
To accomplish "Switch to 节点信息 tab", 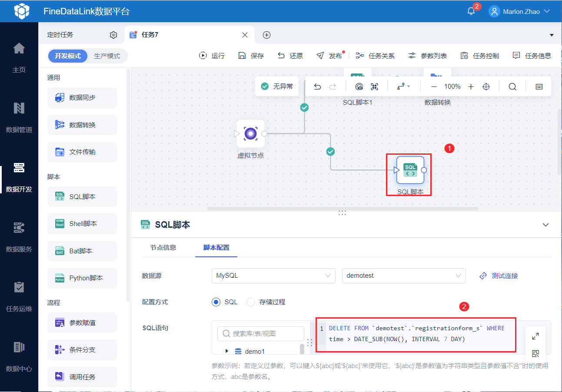I will point(163,248).
